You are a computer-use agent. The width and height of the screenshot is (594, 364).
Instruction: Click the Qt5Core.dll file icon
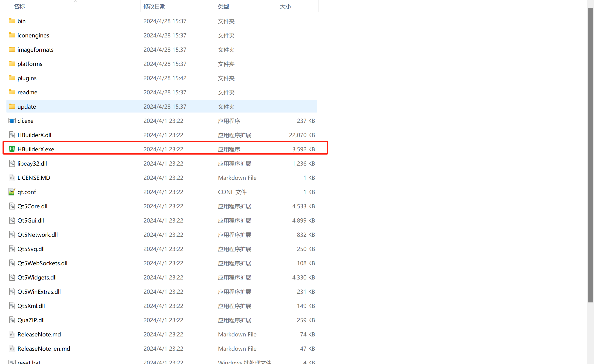click(x=12, y=206)
